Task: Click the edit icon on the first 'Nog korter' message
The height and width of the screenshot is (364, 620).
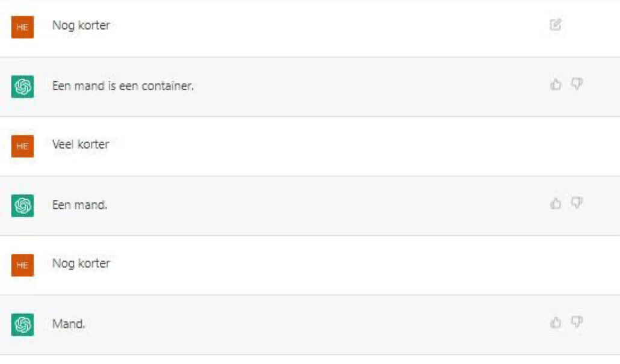Action: click(x=556, y=25)
